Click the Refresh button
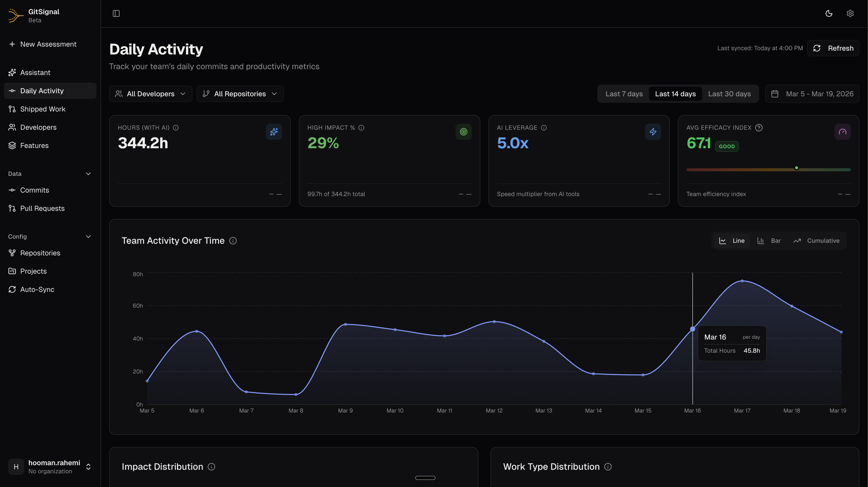 (833, 48)
